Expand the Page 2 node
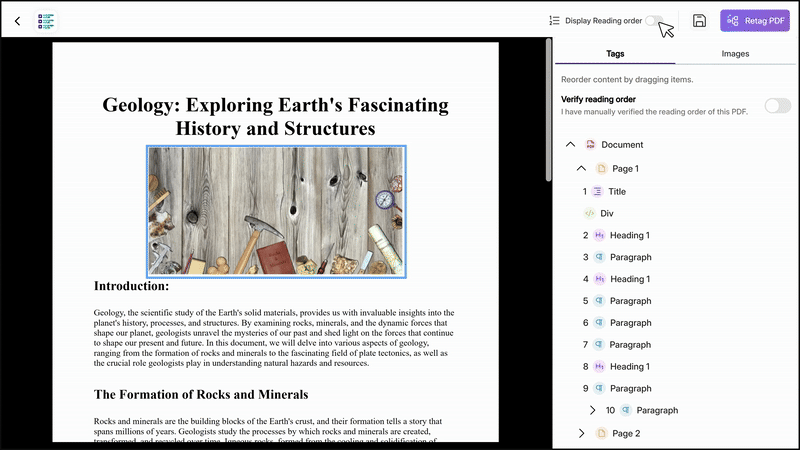Image resolution: width=800 pixels, height=450 pixels. click(581, 433)
